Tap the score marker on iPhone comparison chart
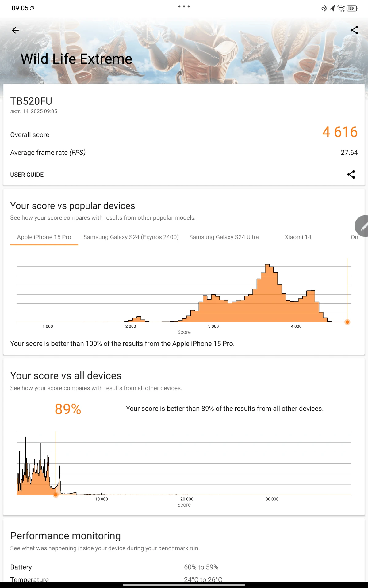The width and height of the screenshot is (368, 588). pos(347,322)
